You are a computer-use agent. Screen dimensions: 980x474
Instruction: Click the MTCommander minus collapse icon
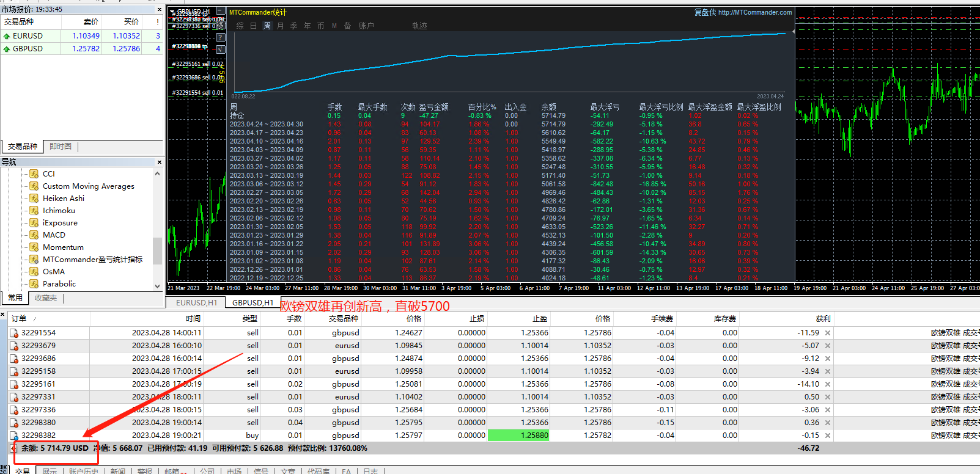(x=221, y=12)
